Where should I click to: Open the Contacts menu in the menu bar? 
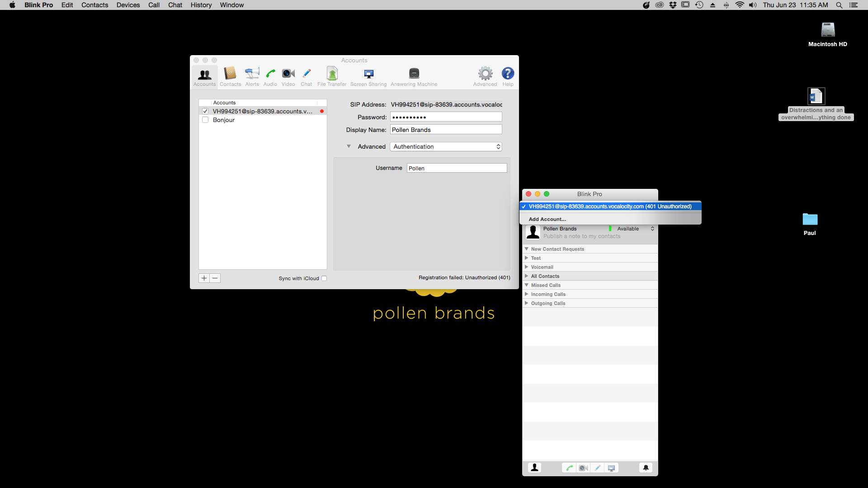click(x=94, y=5)
